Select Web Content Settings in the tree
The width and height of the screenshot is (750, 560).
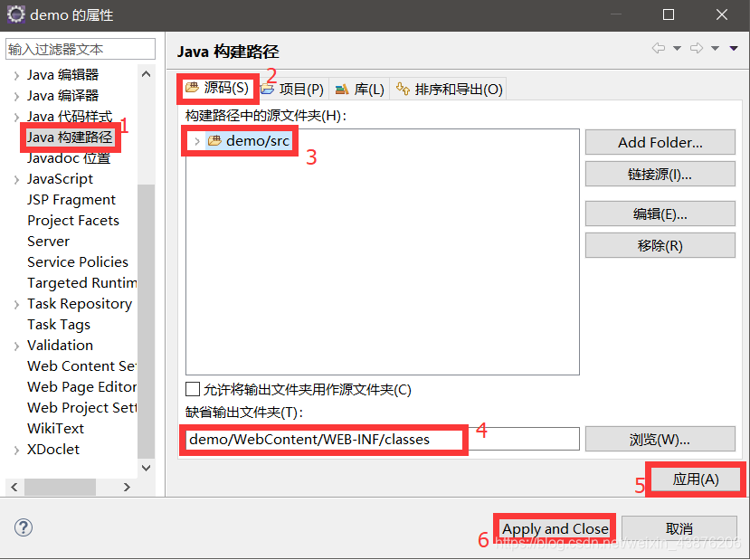point(81,365)
